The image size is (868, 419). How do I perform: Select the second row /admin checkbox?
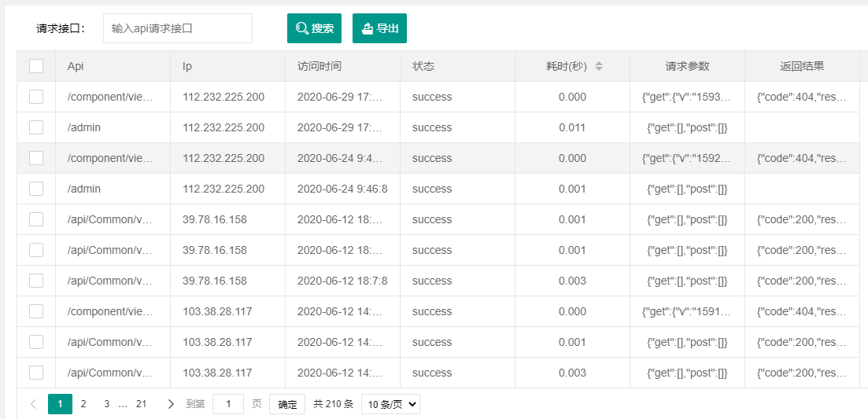coord(36,127)
